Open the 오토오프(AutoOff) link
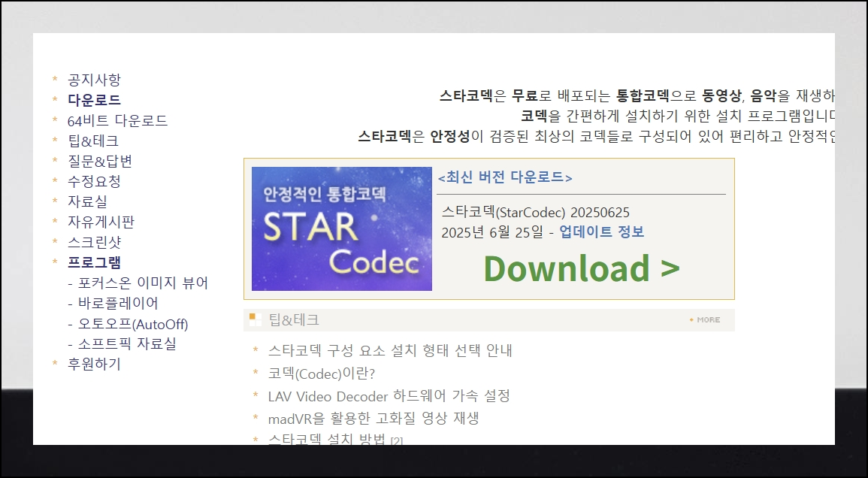868x478 pixels. [133, 324]
